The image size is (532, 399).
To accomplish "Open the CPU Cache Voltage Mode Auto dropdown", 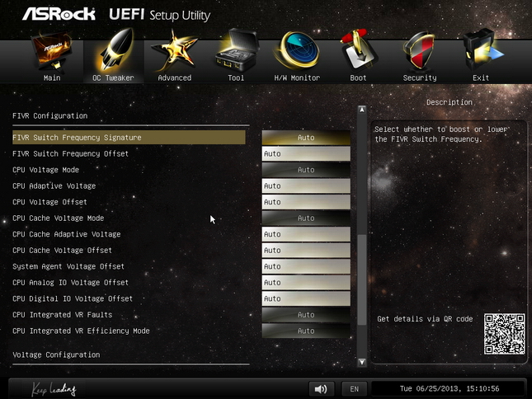I will click(306, 218).
